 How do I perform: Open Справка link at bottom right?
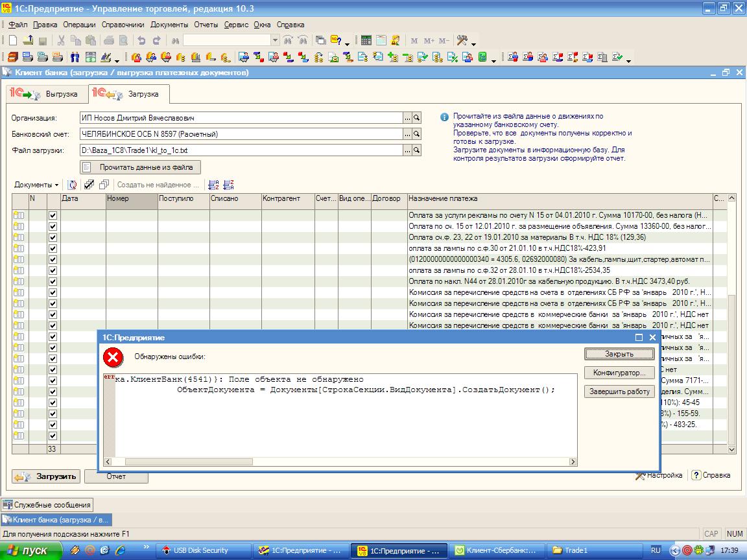[x=711, y=475]
